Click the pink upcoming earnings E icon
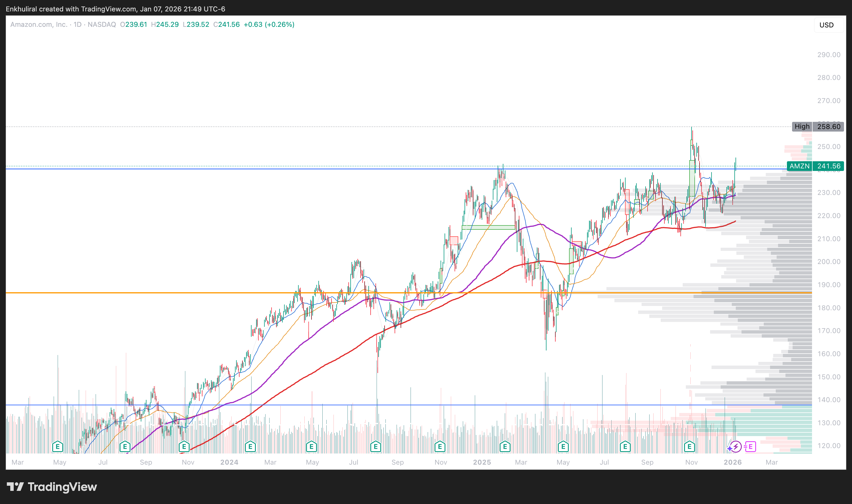The height and width of the screenshot is (504, 852). (750, 447)
